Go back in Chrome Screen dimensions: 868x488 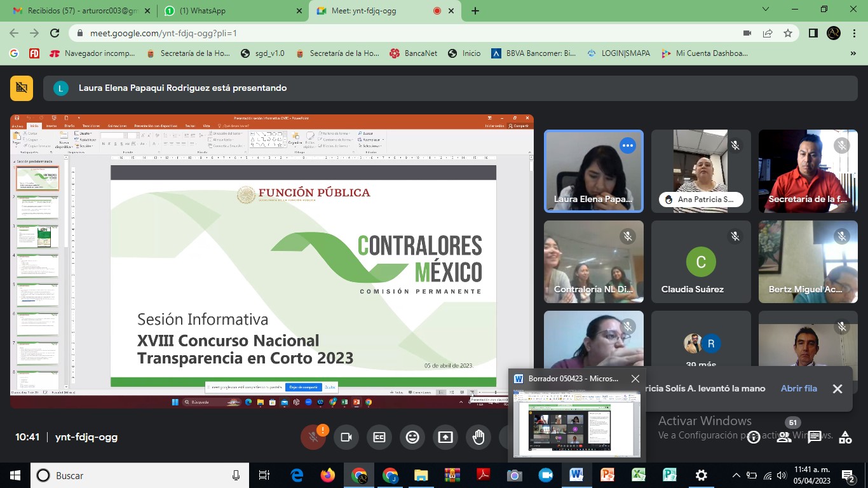(x=15, y=33)
